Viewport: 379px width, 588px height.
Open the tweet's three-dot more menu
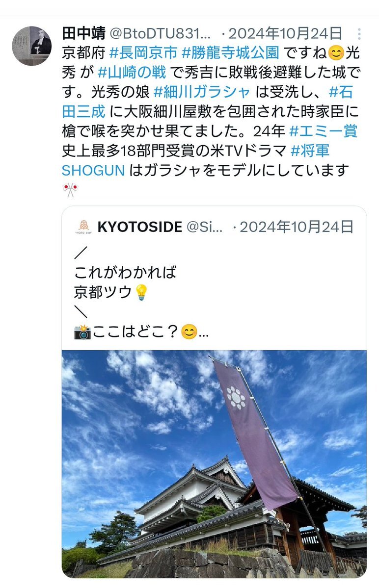(359, 34)
